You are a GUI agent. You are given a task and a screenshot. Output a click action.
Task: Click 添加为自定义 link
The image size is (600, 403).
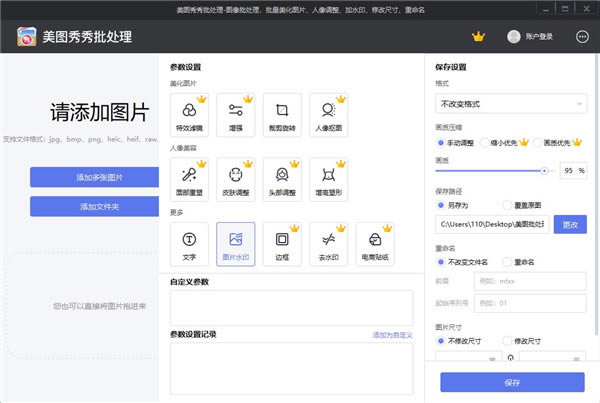point(392,335)
